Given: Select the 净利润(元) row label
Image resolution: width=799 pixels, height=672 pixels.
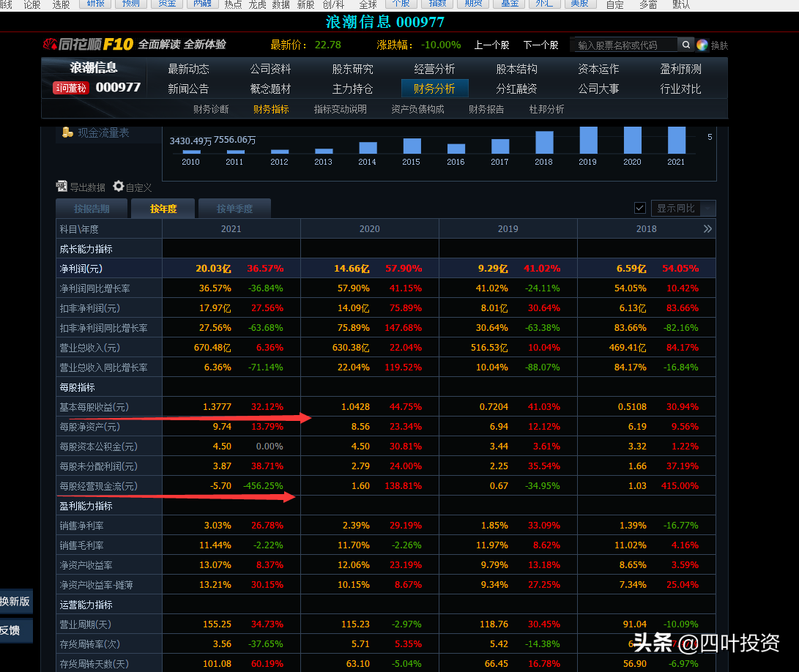Looking at the screenshot, I should coord(81,269).
